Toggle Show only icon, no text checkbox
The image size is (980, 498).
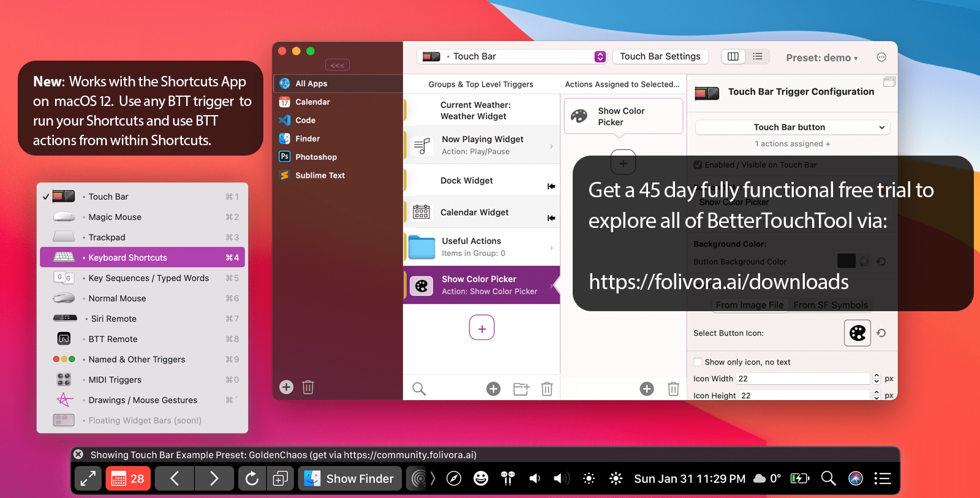(x=698, y=362)
